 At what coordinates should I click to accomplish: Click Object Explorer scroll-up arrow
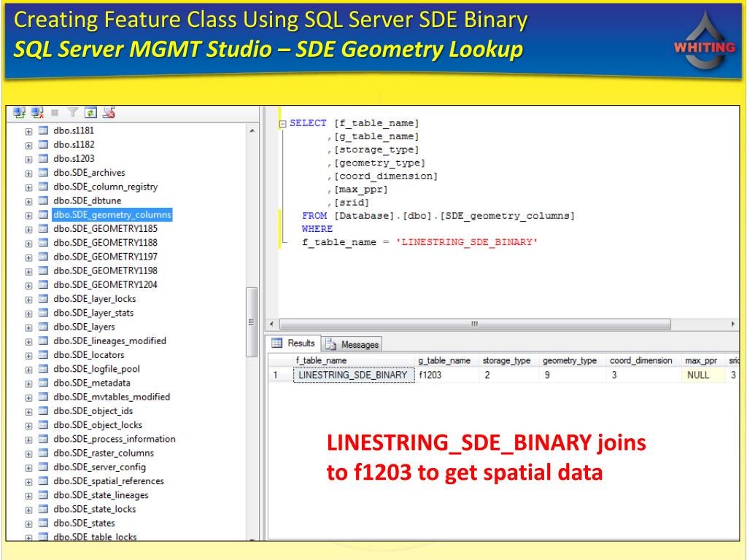[252, 131]
